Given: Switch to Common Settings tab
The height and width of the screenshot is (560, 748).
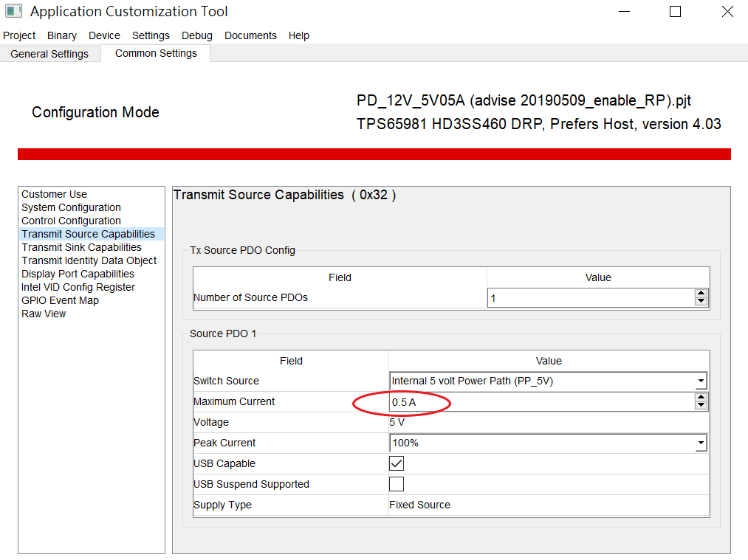Looking at the screenshot, I should (156, 53).
